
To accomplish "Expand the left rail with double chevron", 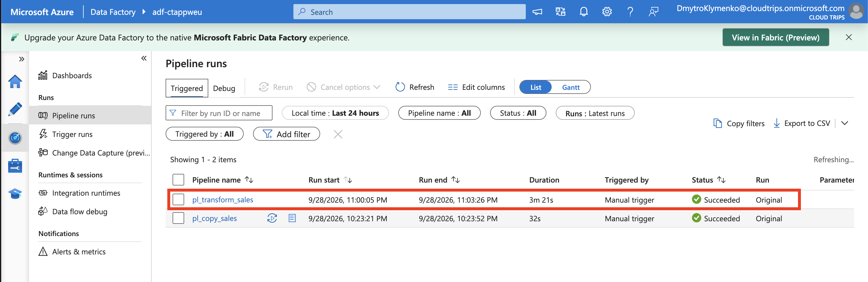I will click(x=21, y=59).
